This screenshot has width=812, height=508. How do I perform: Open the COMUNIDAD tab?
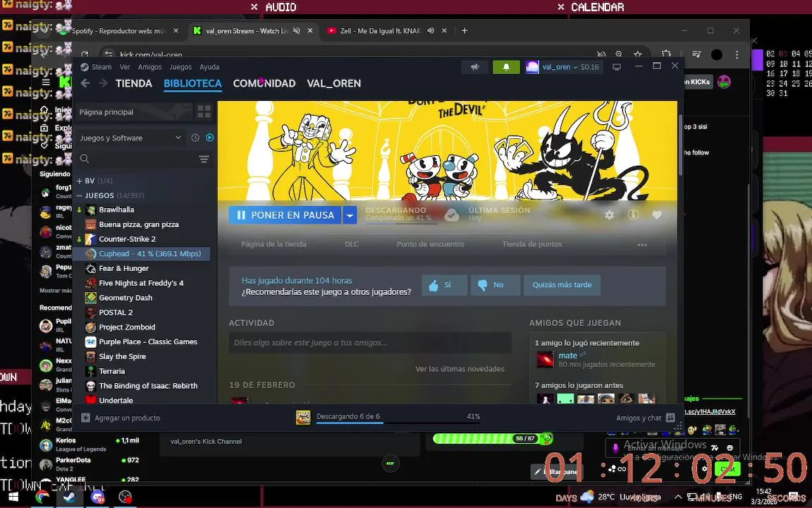[x=264, y=83]
